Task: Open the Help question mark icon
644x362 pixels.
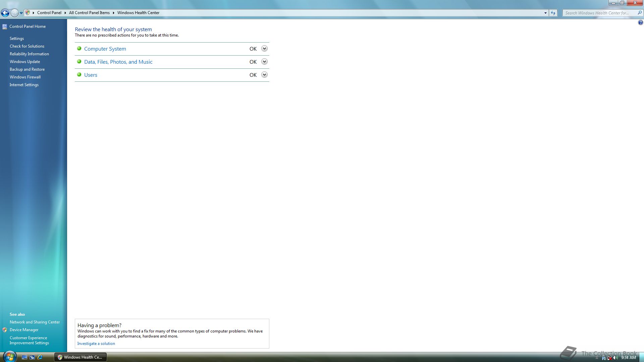Action: point(640,23)
